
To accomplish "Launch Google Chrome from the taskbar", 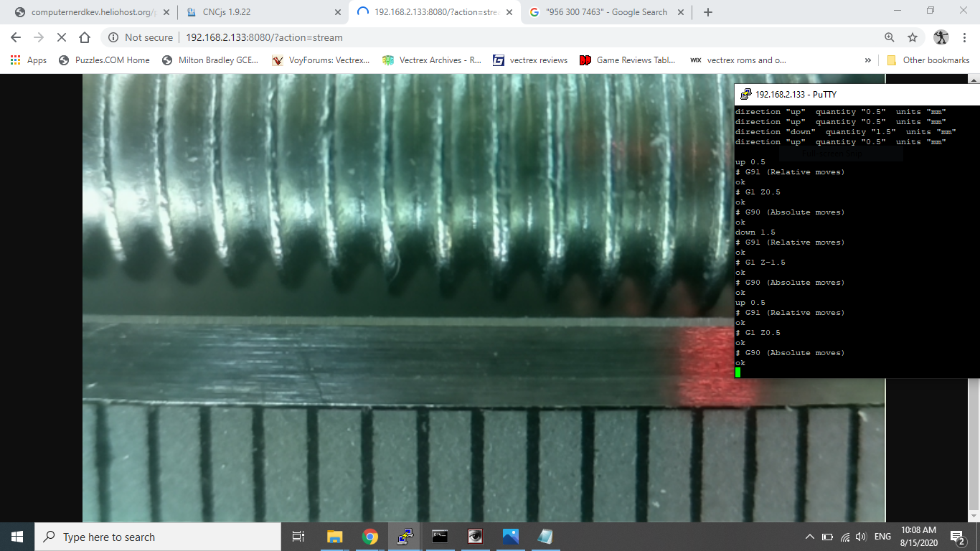I will point(370,536).
